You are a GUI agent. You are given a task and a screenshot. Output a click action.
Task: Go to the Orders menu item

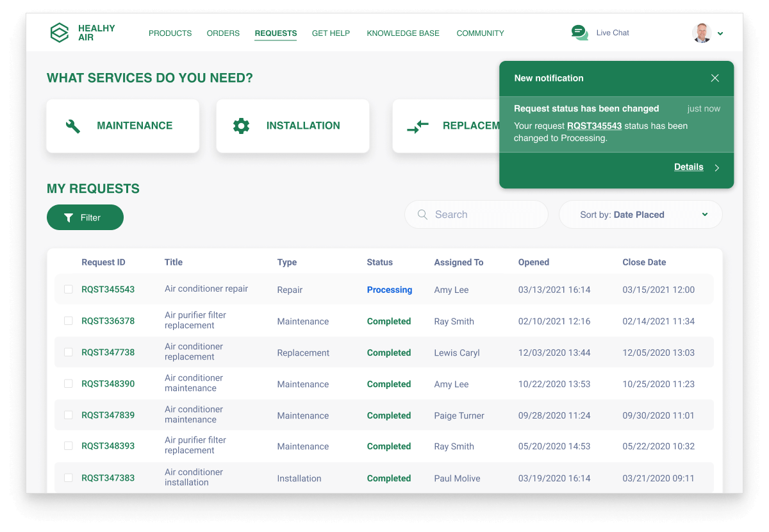click(223, 33)
